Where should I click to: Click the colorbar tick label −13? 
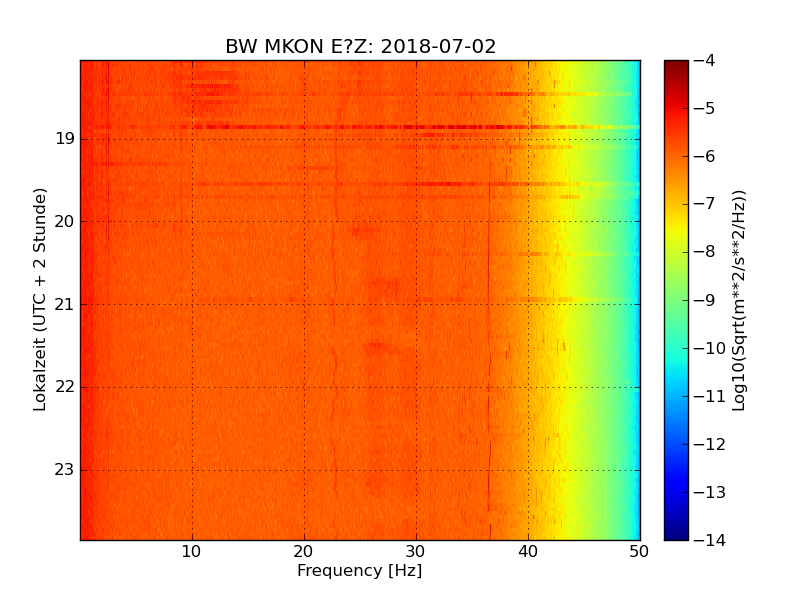click(x=709, y=492)
